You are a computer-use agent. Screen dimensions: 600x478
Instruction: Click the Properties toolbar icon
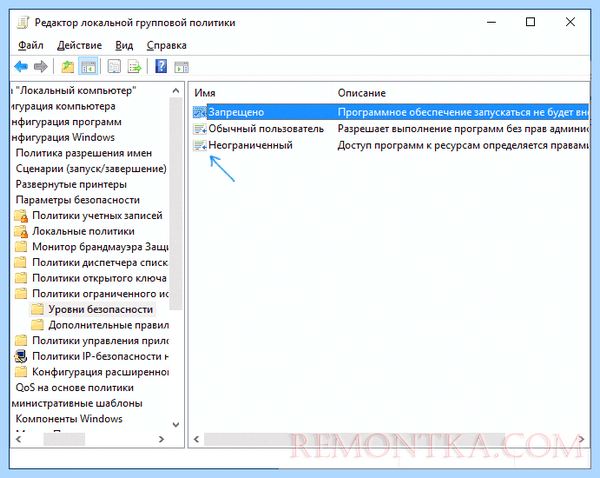(114, 67)
